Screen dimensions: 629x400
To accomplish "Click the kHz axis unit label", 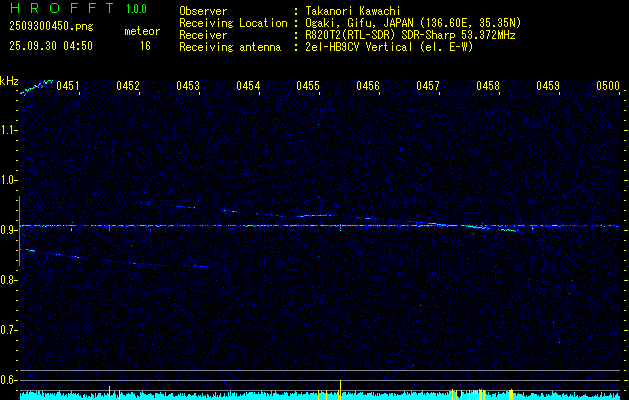I will (9, 80).
